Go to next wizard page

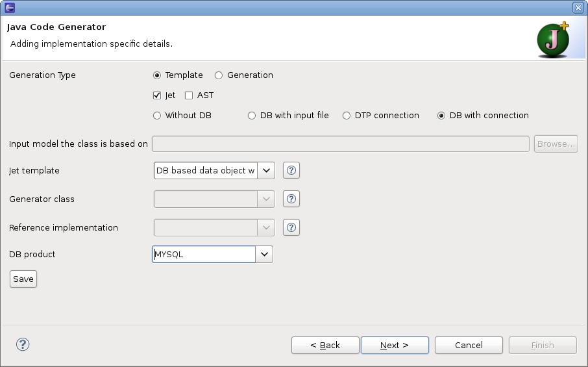(x=394, y=345)
